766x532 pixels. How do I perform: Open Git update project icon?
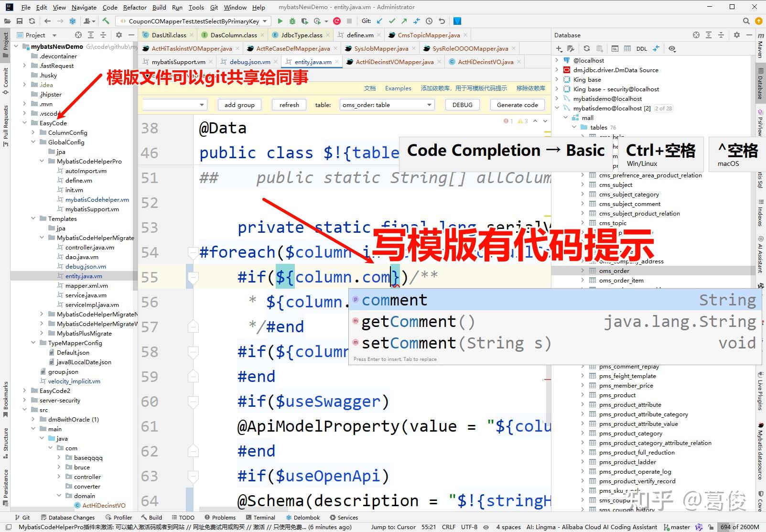(x=379, y=21)
